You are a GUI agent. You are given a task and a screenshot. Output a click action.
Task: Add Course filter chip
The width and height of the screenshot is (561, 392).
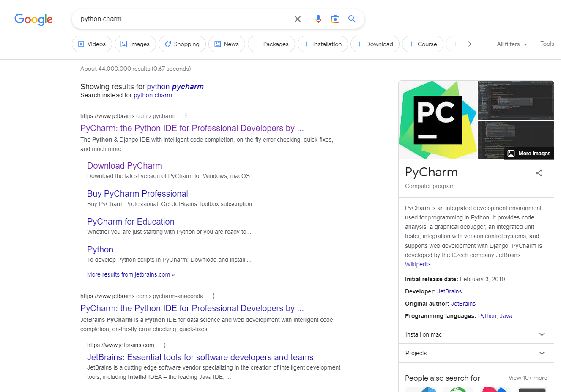click(423, 44)
